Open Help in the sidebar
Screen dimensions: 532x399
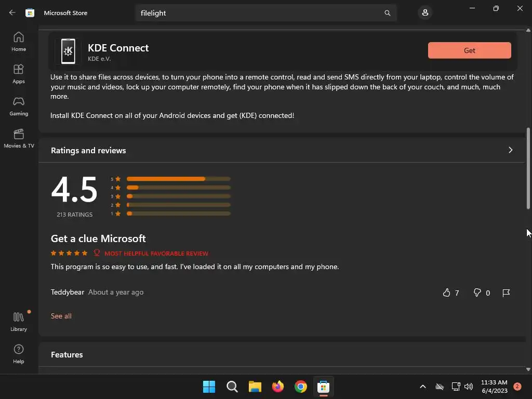coord(19,354)
